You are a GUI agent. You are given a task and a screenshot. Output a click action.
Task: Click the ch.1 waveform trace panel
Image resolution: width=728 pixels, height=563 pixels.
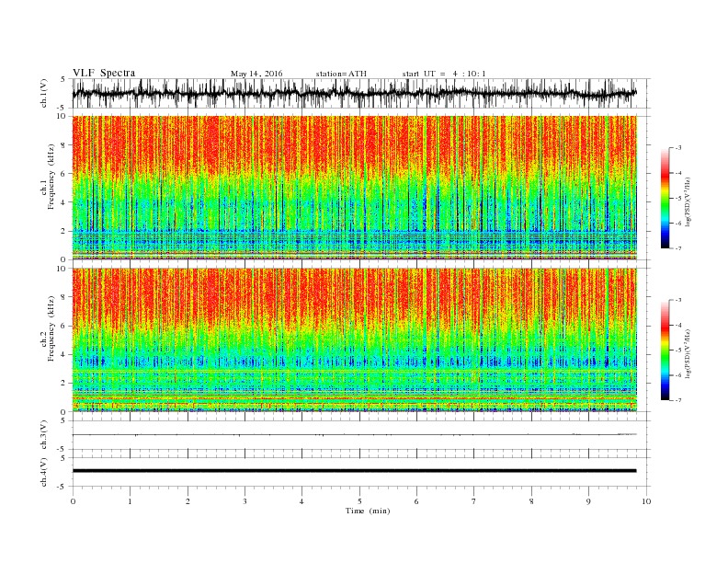[361, 93]
